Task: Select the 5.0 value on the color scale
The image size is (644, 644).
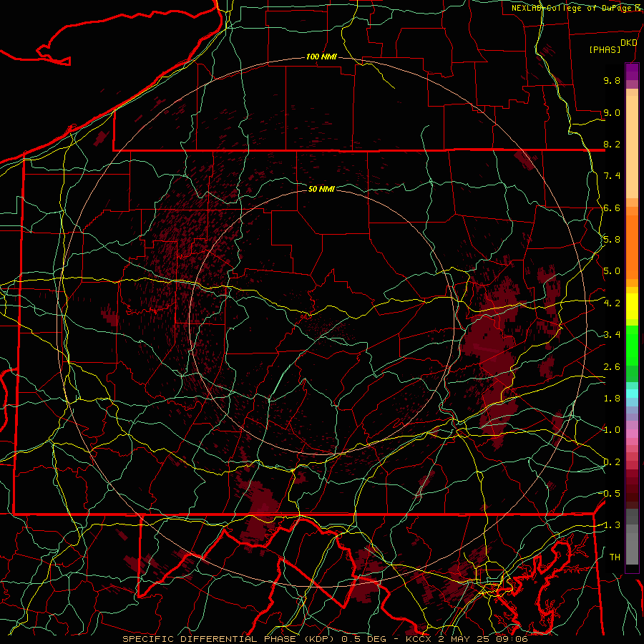Action: [612, 271]
